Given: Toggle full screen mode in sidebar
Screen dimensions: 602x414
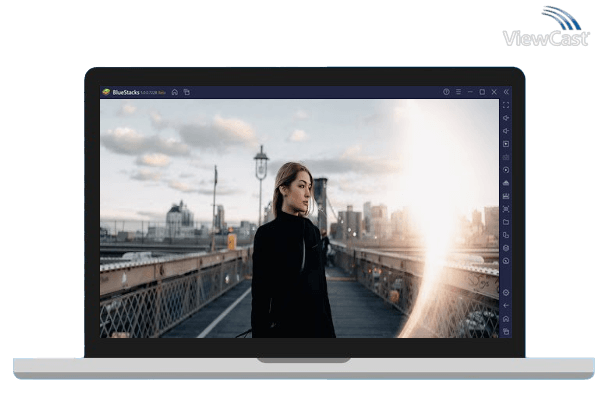Looking at the screenshot, I should pyautogui.click(x=506, y=105).
